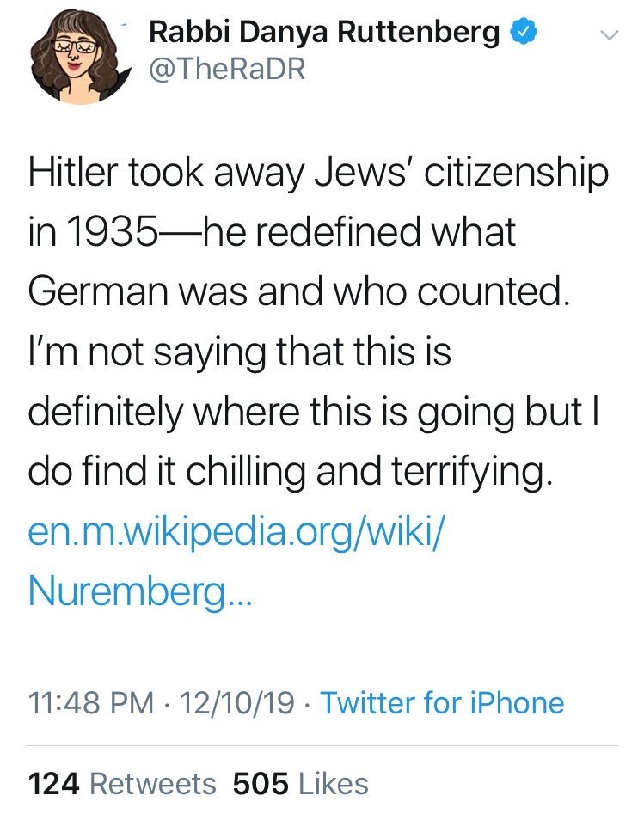Open the tweet options chevron
Image resolution: width=644 pixels, height=814 pixels.
point(608,35)
